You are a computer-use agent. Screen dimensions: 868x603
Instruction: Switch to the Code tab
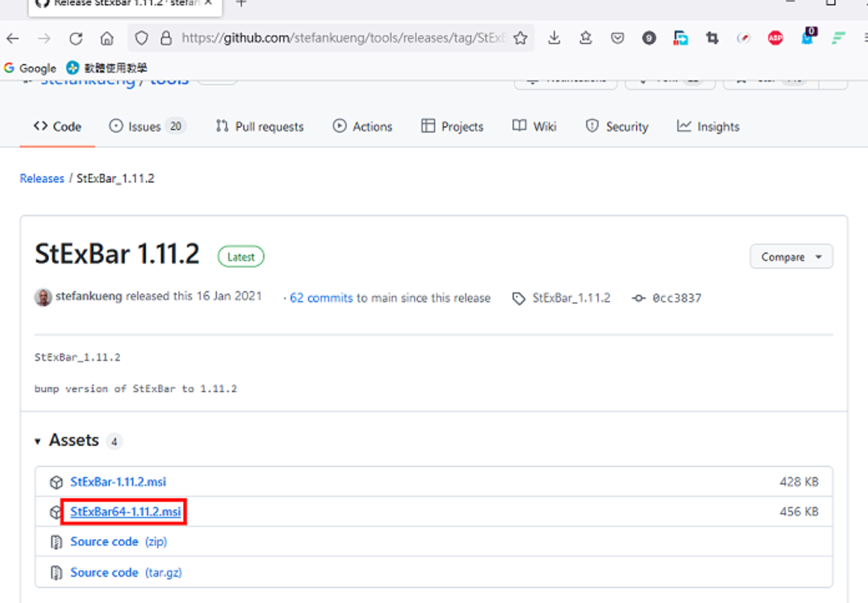pyautogui.click(x=57, y=126)
